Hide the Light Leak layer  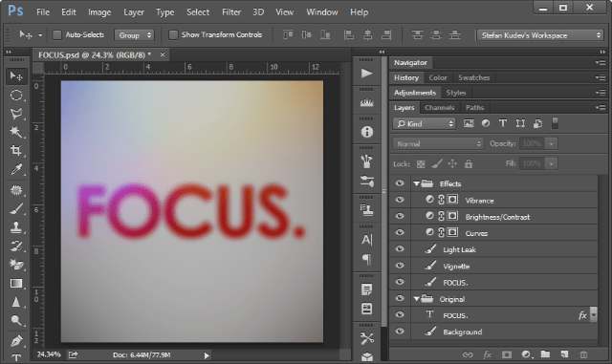pyautogui.click(x=400, y=249)
